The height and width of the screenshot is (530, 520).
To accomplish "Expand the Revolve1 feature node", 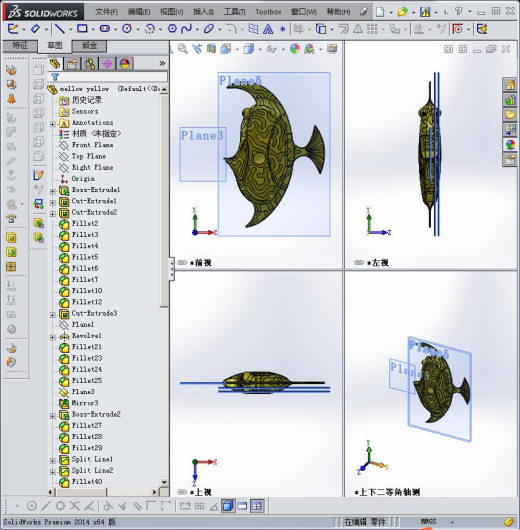I will click(53, 337).
